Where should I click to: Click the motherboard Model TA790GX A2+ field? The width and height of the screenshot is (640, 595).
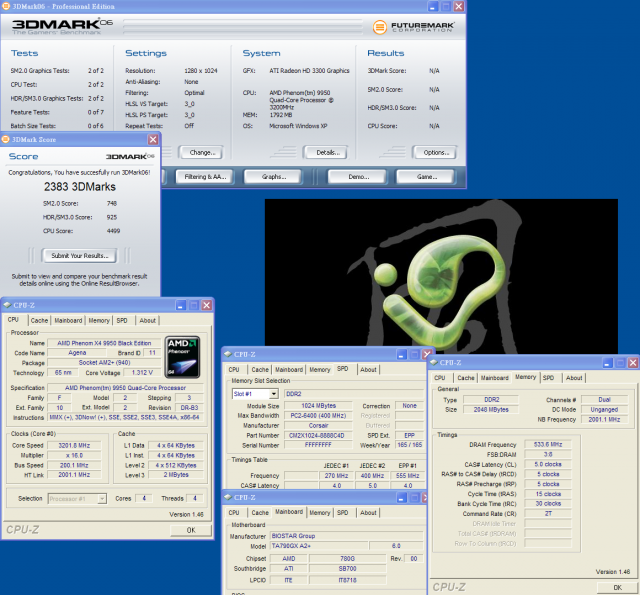click(320, 546)
